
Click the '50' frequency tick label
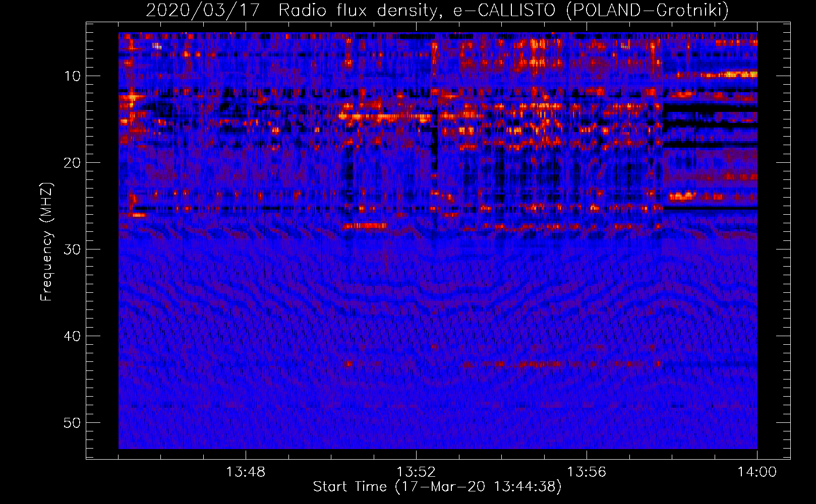click(x=73, y=423)
